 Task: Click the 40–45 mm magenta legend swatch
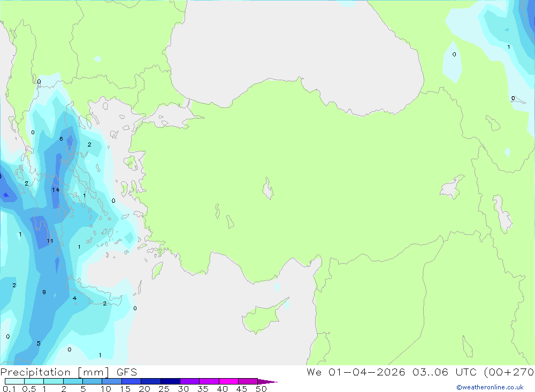228,381
